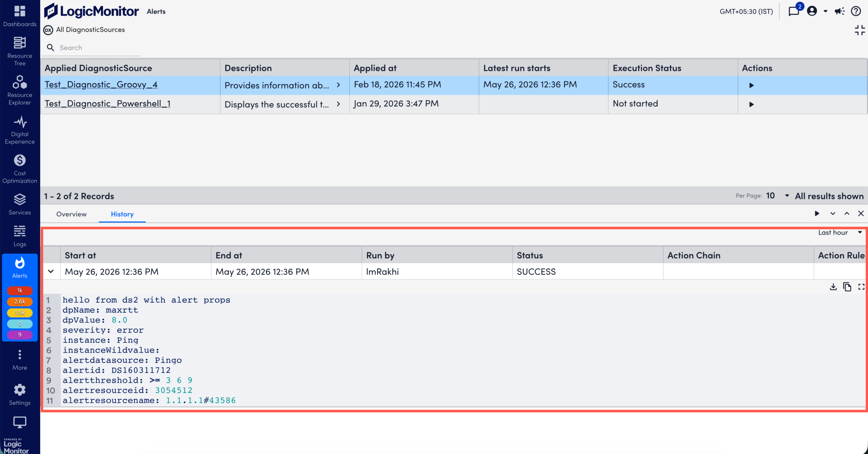Expand description of Test_Diagnostic_Powershell_1
The width and height of the screenshot is (868, 454).
(338, 104)
